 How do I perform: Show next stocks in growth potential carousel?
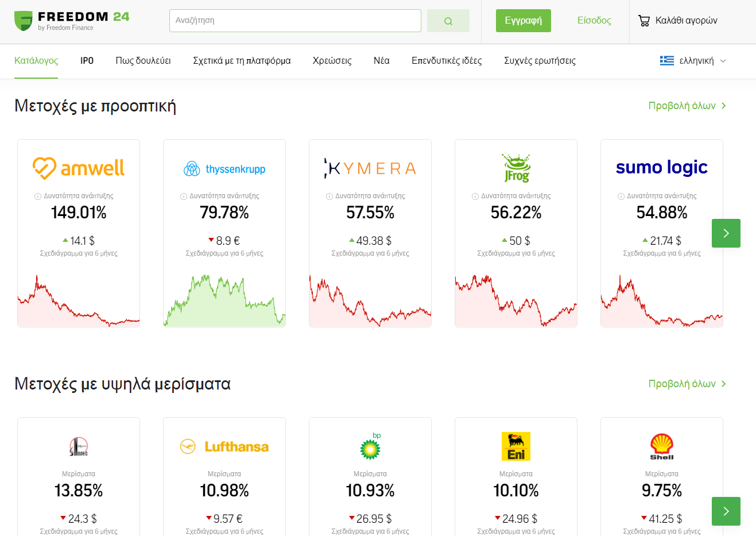click(726, 233)
